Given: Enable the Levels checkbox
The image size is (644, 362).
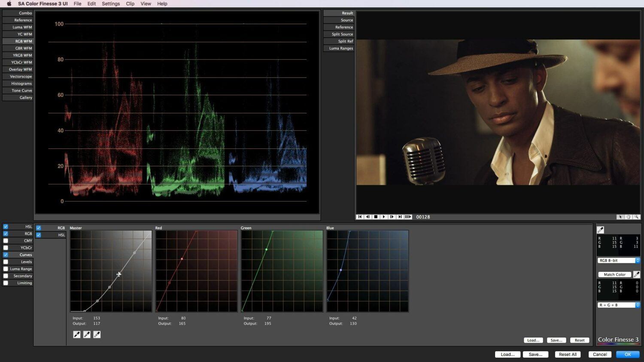Looking at the screenshot, I should [x=6, y=262].
